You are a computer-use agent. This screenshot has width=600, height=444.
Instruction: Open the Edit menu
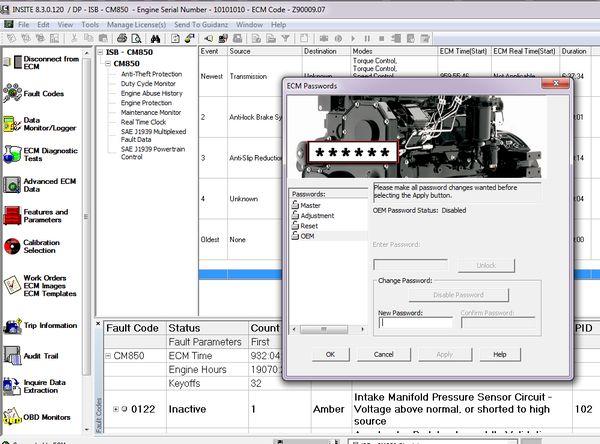click(43, 24)
